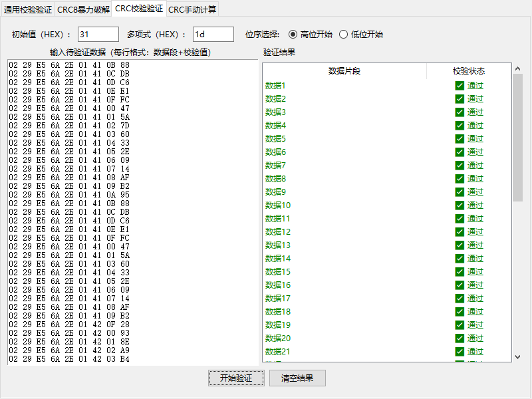
Task: Click the data line ending 03 B4
Action: pos(69,359)
